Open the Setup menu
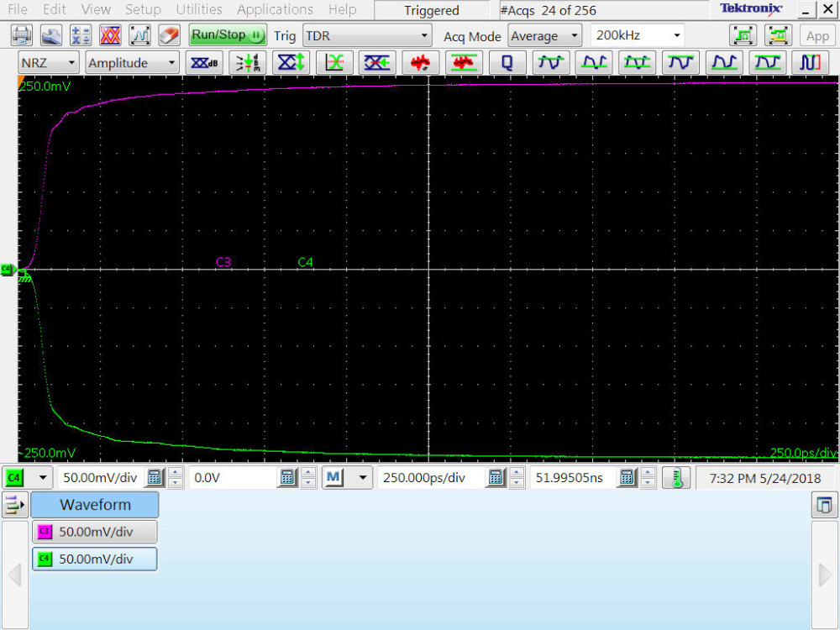Screen dimensions: 840x630 143,9
